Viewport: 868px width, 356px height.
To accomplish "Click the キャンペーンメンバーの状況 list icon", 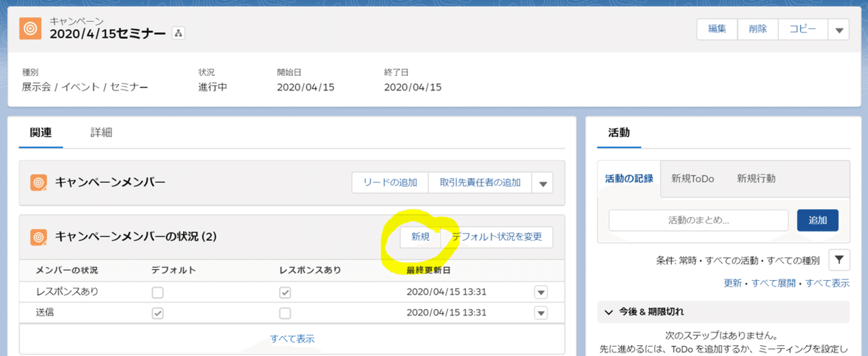I will point(39,237).
